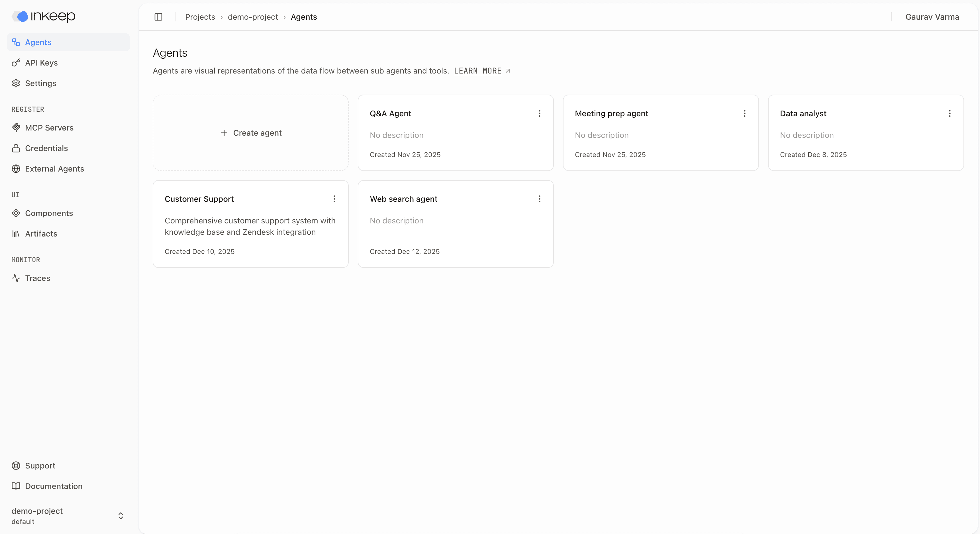Open the LEARN MORE link
The image size is (980, 534).
[x=478, y=71]
